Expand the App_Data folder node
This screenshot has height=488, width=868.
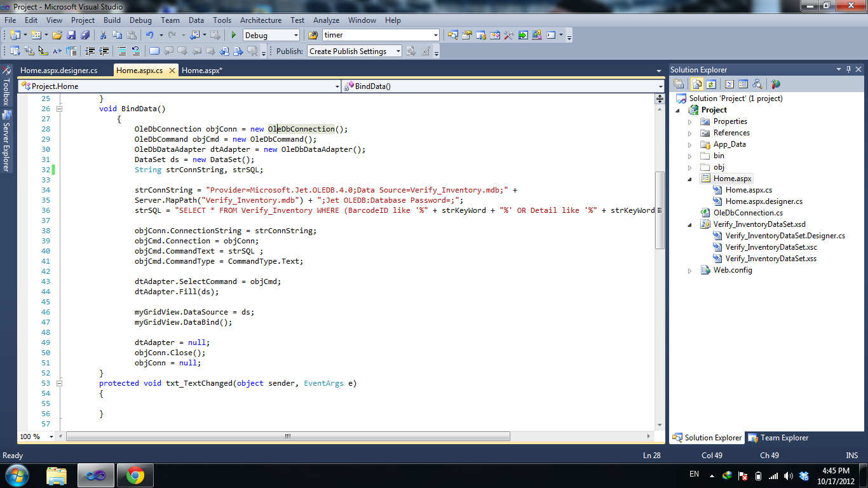690,144
